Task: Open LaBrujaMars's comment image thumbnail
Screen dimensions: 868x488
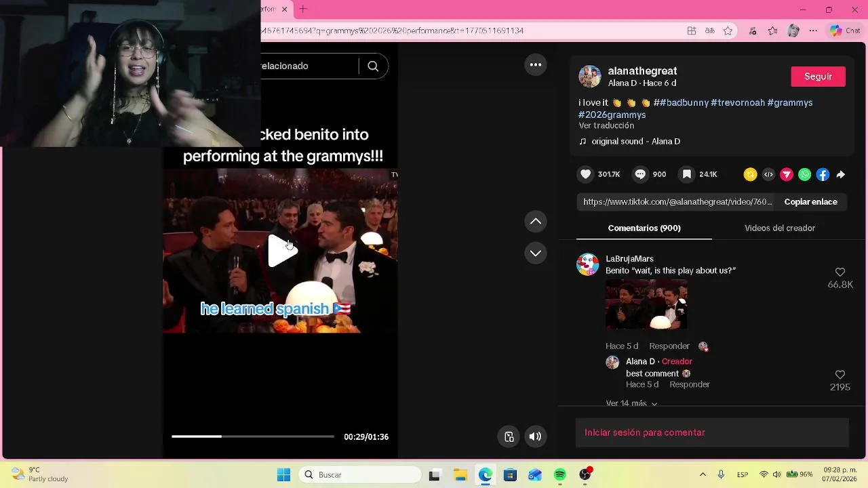Action: (x=646, y=304)
